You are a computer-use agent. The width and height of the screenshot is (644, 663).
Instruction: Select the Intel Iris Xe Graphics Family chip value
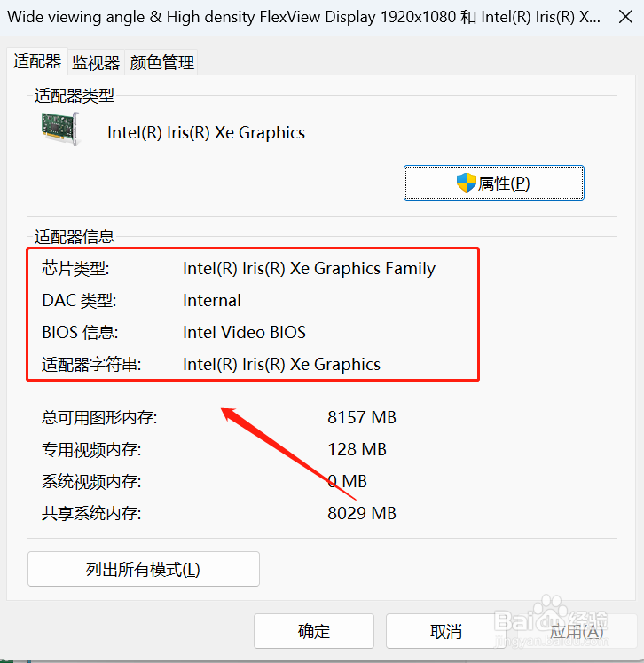pos(309,269)
